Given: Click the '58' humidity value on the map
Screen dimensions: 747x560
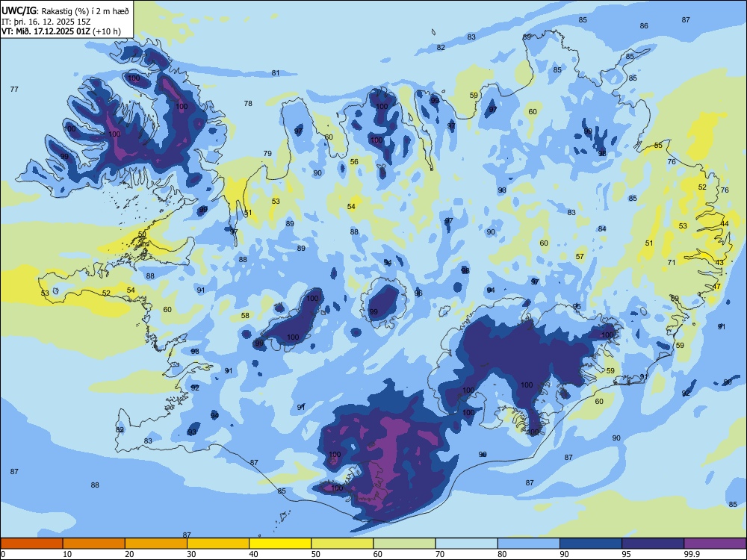Looking at the screenshot, I should tap(245, 315).
